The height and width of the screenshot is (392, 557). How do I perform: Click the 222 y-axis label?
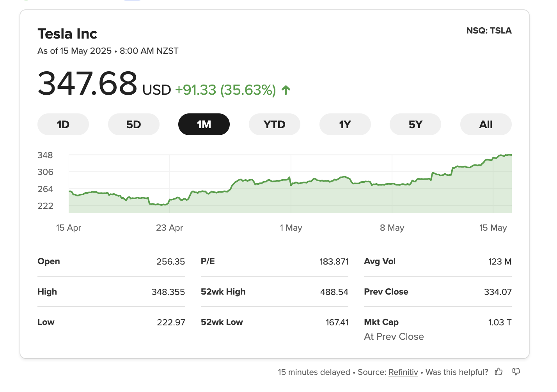45,206
